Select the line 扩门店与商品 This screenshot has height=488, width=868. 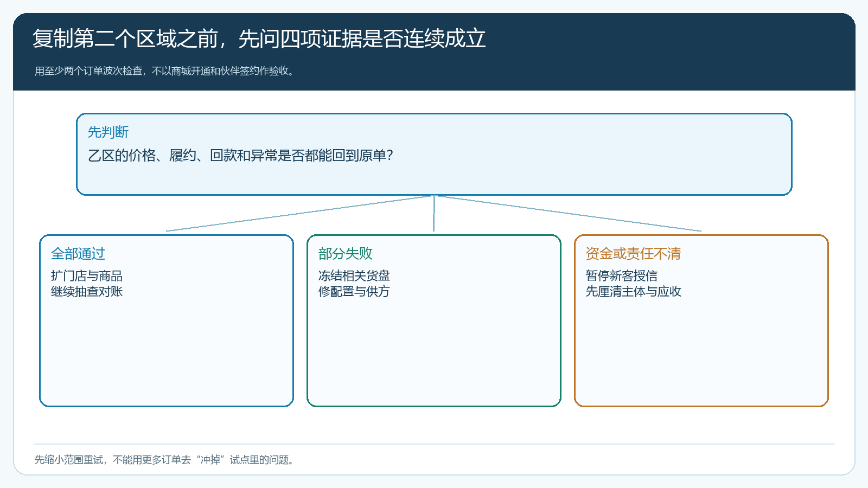coord(87,276)
